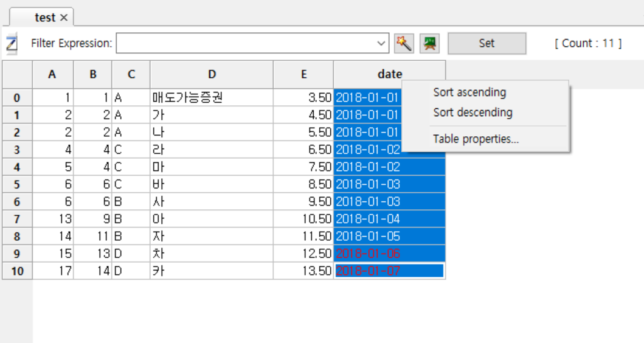
Task: Click the red date cell 2018-01-06
Action: pos(389,254)
